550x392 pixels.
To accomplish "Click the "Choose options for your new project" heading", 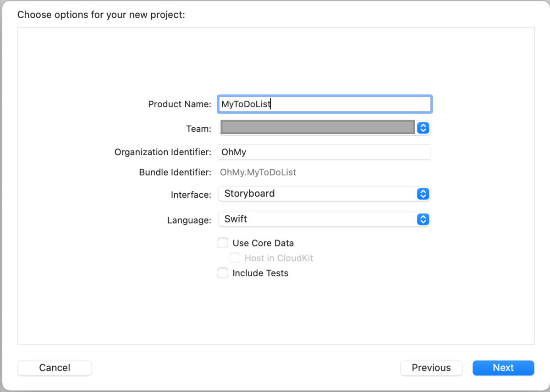I will [x=101, y=15].
